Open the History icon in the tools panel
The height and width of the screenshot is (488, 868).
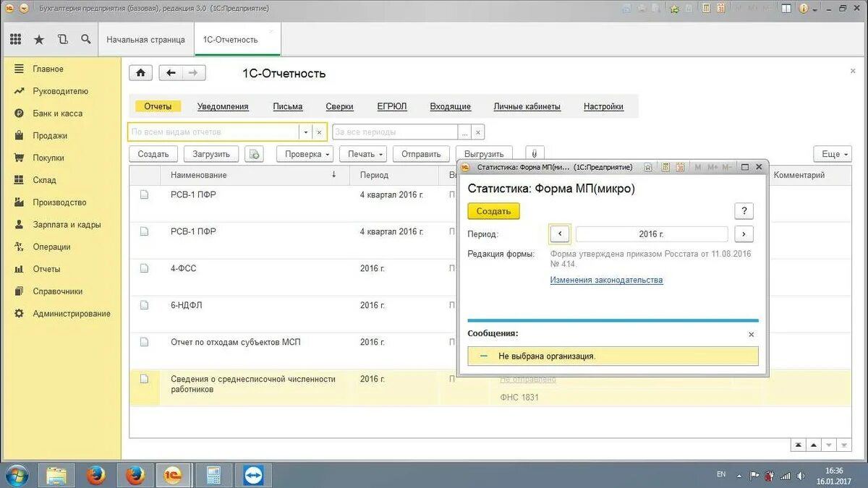62,40
